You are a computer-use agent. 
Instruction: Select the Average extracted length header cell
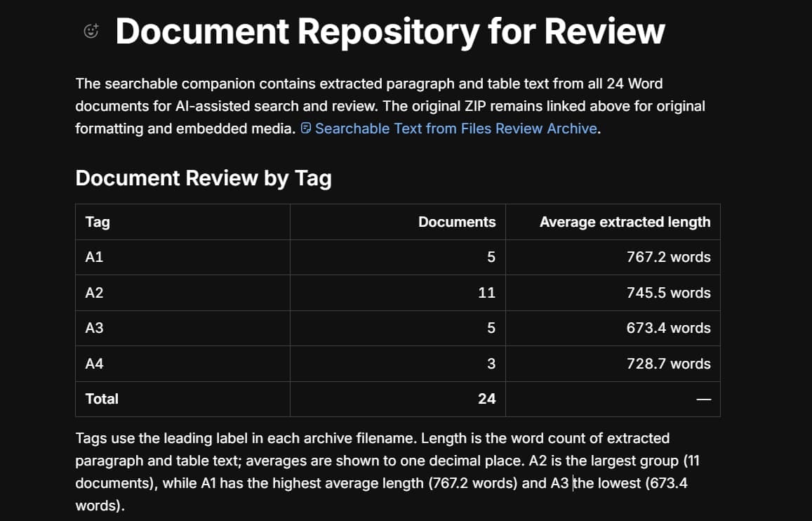[613, 222]
